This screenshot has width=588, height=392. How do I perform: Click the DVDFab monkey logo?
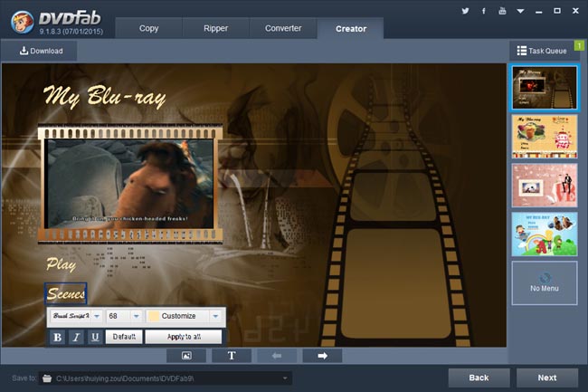click(23, 22)
